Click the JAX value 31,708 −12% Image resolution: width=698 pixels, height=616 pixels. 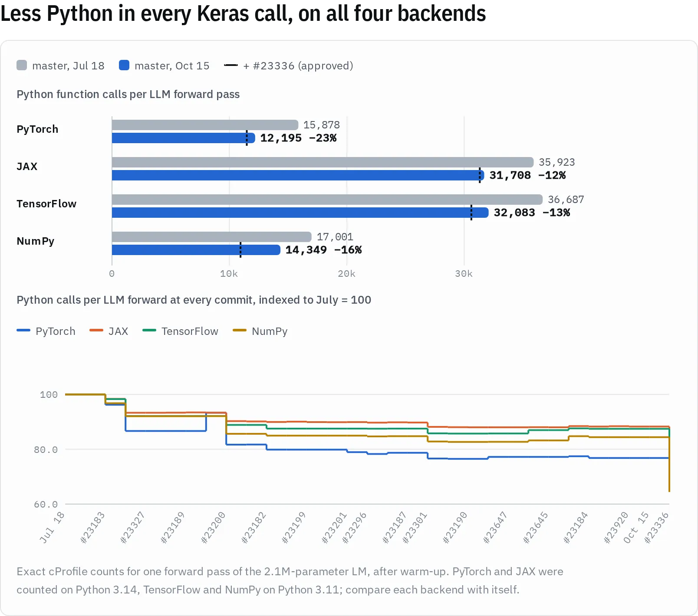(x=527, y=175)
